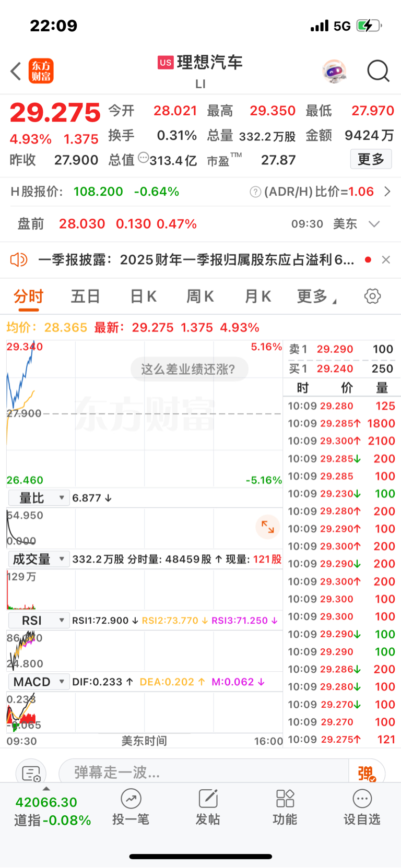Tap the 市盈 27.87 value
The height and width of the screenshot is (868, 401).
pos(278,160)
